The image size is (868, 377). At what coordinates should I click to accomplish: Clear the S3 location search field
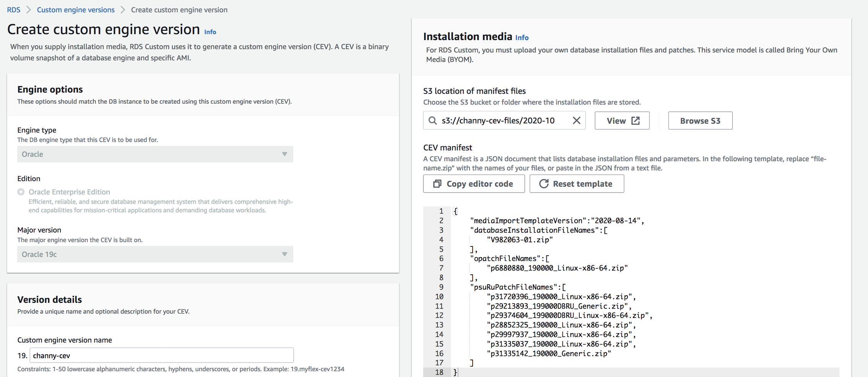577,120
